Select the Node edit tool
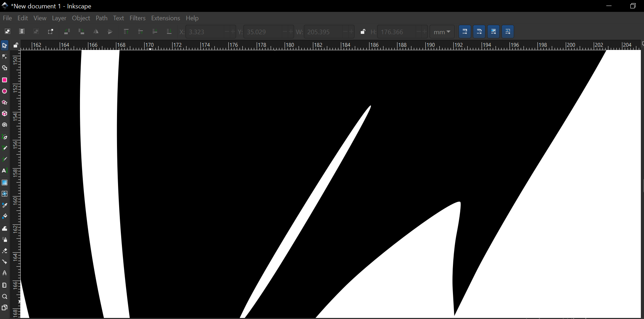644x319 pixels. pyautogui.click(x=5, y=57)
